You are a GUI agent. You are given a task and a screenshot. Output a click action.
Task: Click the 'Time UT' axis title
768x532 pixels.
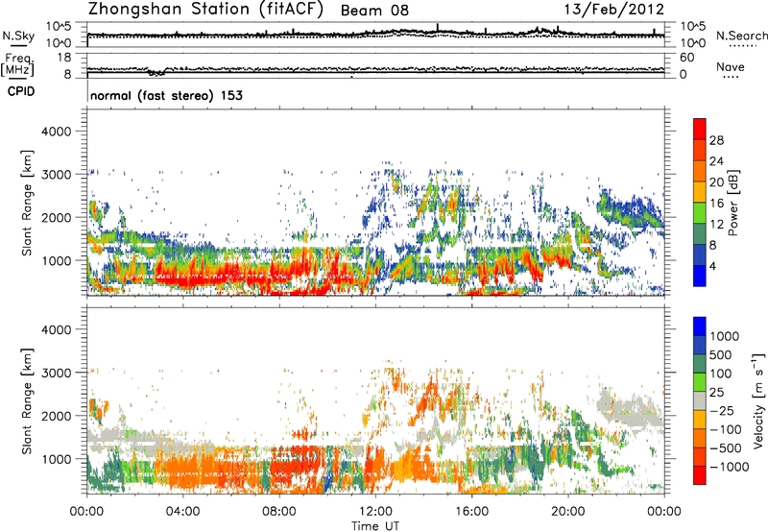pos(375,526)
